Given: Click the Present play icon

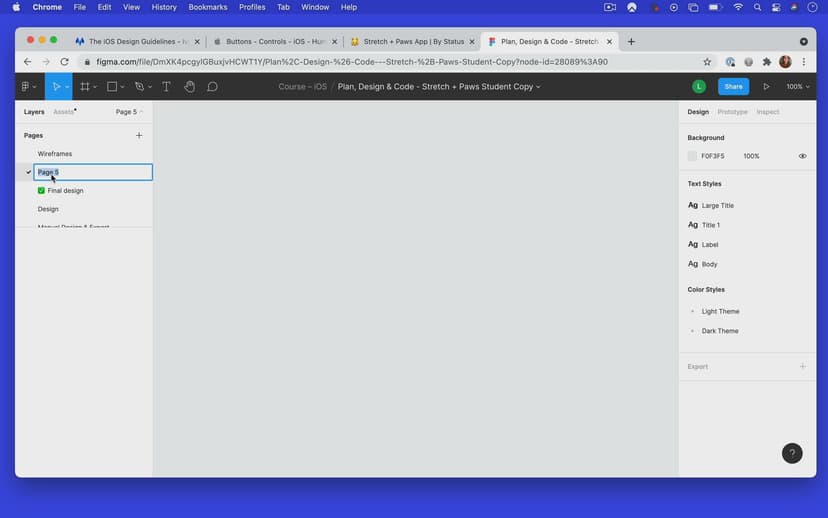Looking at the screenshot, I should click(766, 87).
